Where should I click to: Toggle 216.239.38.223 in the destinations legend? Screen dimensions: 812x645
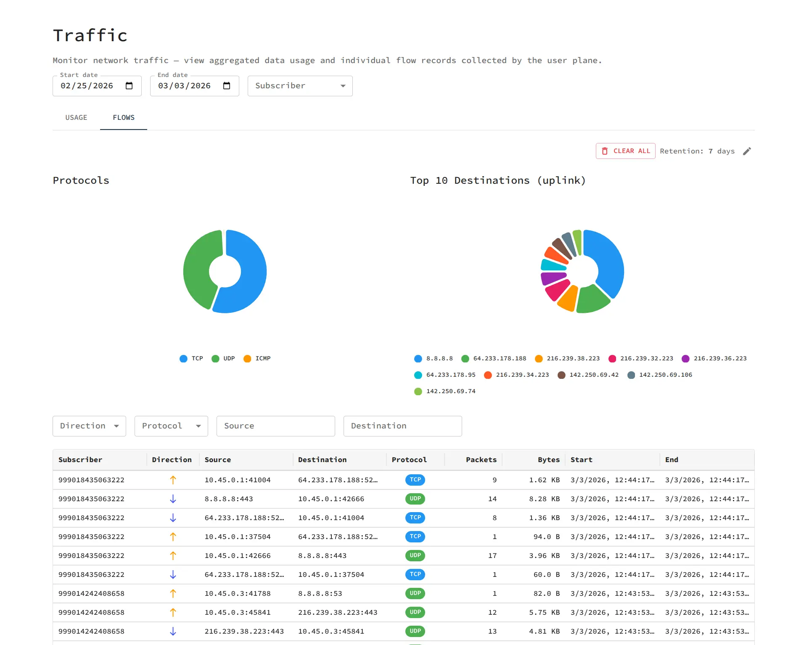point(567,359)
